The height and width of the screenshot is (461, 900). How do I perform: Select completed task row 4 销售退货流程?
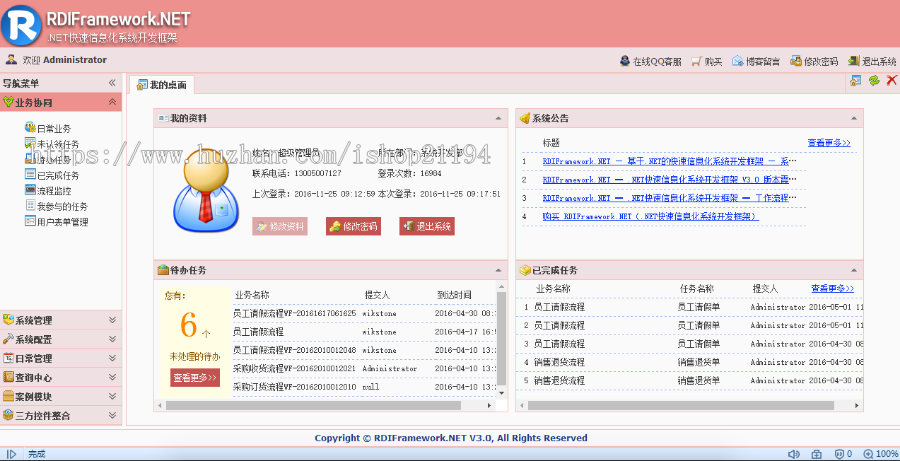point(690,362)
